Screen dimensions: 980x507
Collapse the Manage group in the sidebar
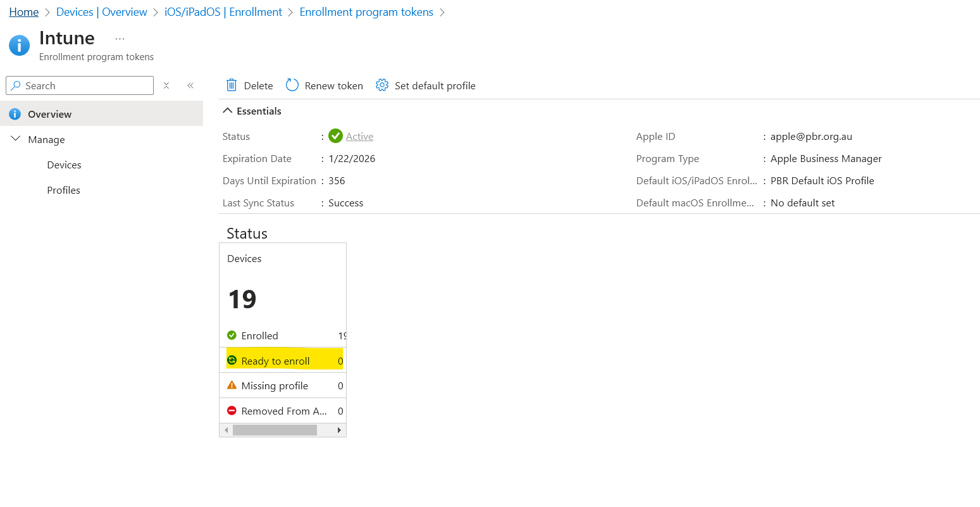coord(16,139)
